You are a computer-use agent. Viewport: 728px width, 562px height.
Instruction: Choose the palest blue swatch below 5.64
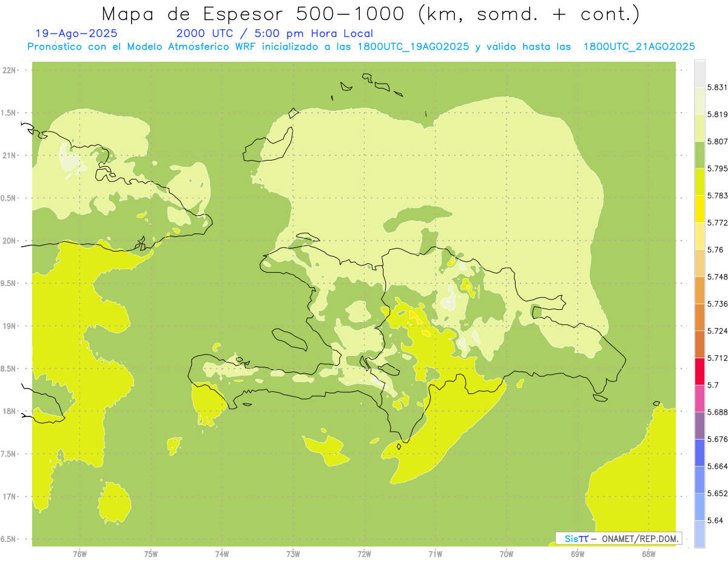tap(699, 534)
